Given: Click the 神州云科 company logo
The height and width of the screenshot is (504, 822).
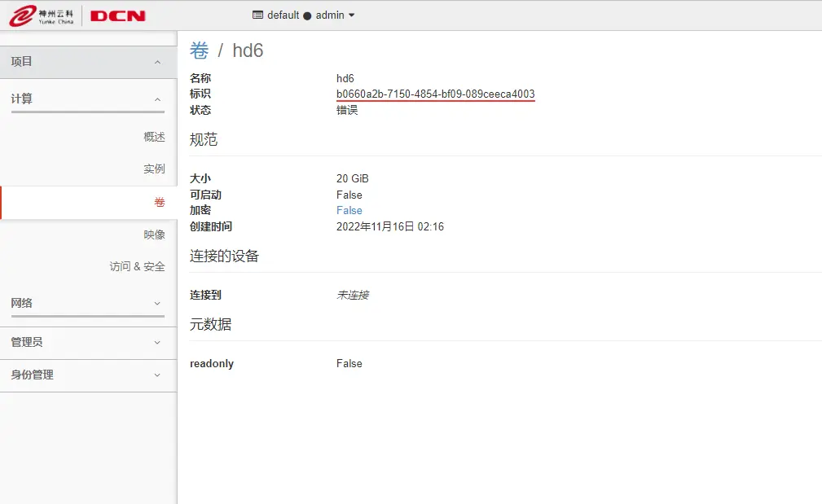Looking at the screenshot, I should (41, 15).
